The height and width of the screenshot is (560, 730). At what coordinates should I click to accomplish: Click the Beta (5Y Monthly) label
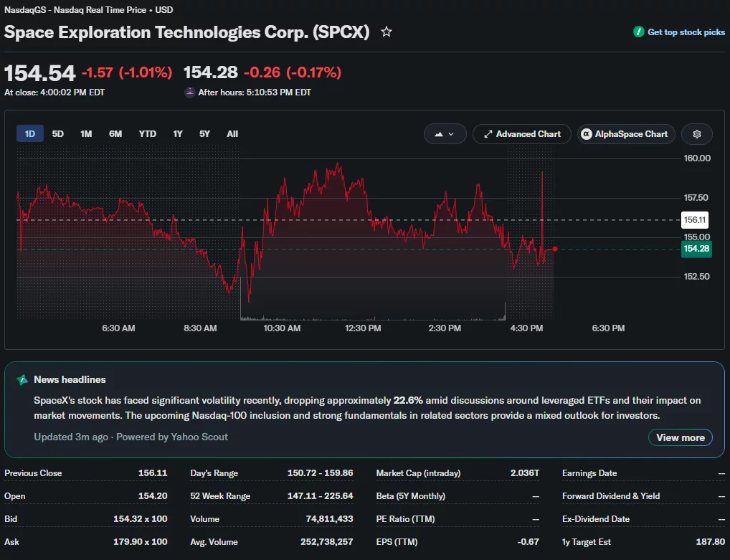pos(411,495)
